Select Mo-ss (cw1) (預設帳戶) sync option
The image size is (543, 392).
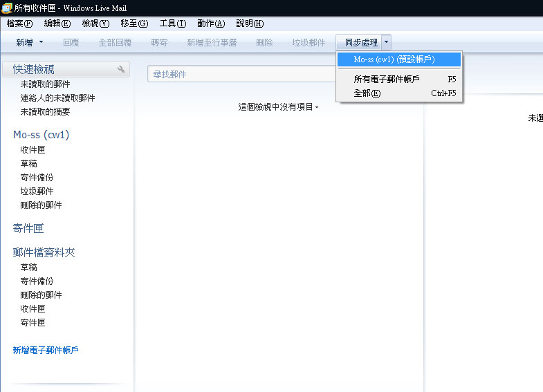point(399,59)
